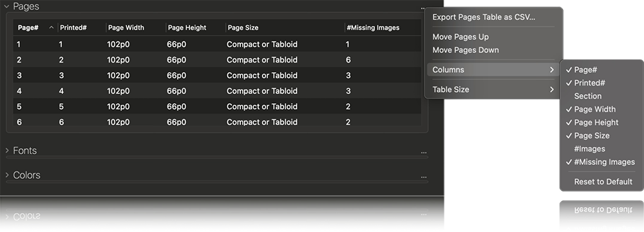
Task: Select page row 1
Action: tap(217, 44)
